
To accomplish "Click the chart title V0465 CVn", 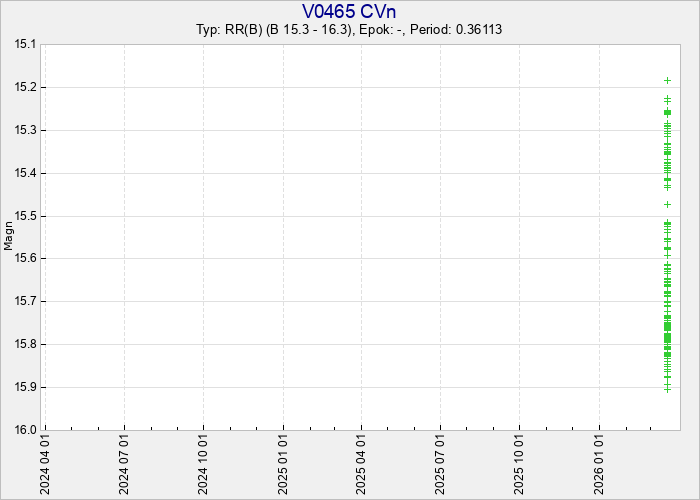I will point(349,11).
